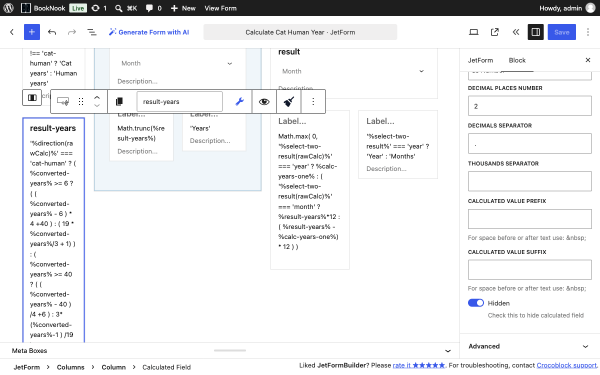Toggle the eye visibility icon
600x375 pixels.
(x=264, y=101)
